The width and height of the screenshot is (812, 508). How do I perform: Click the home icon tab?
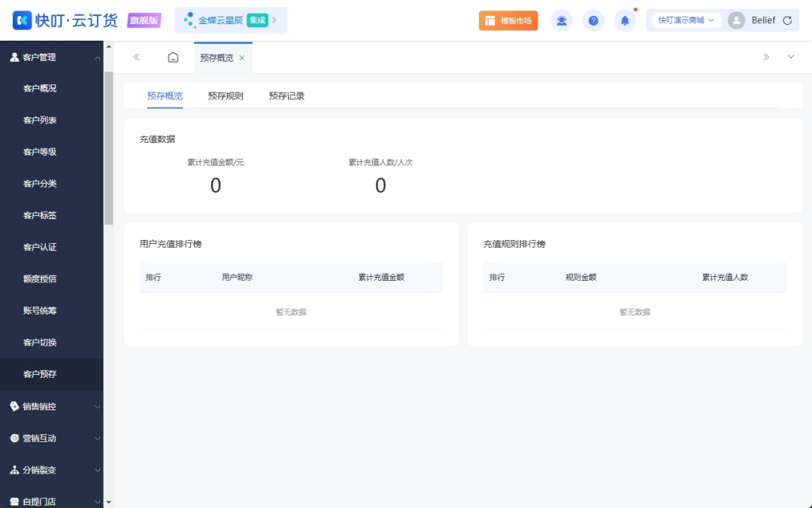[x=173, y=57]
